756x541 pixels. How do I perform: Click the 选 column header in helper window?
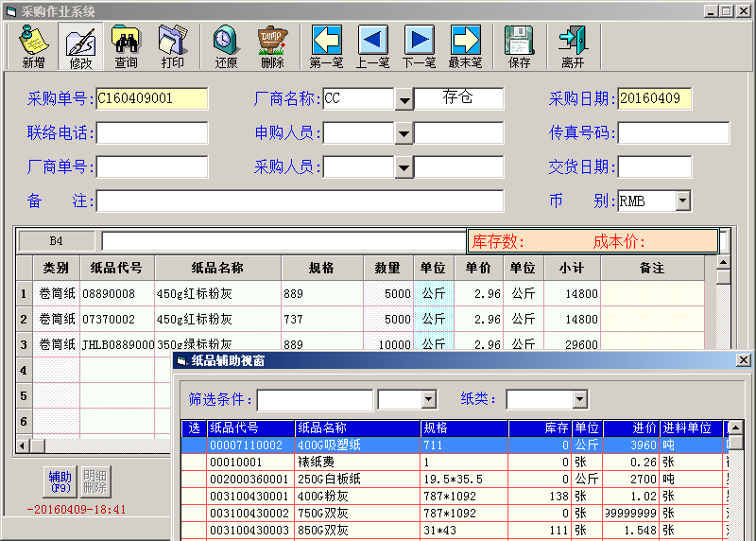tap(194, 428)
